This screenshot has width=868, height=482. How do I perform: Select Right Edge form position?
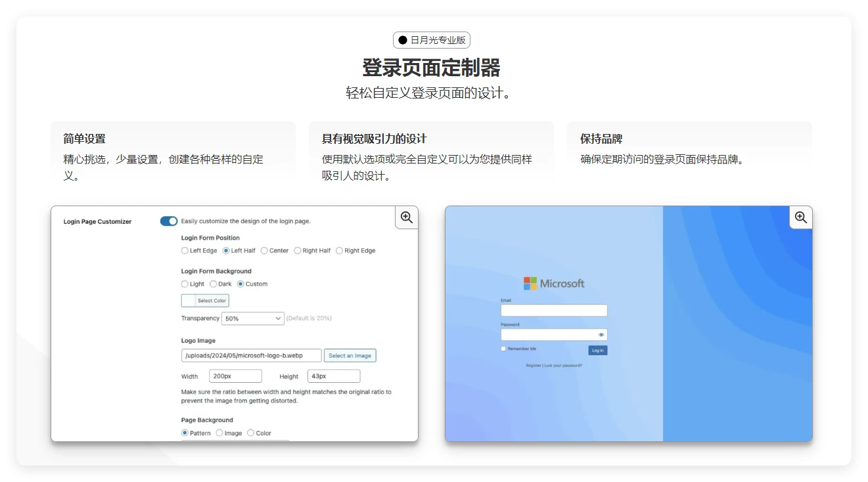click(x=339, y=250)
